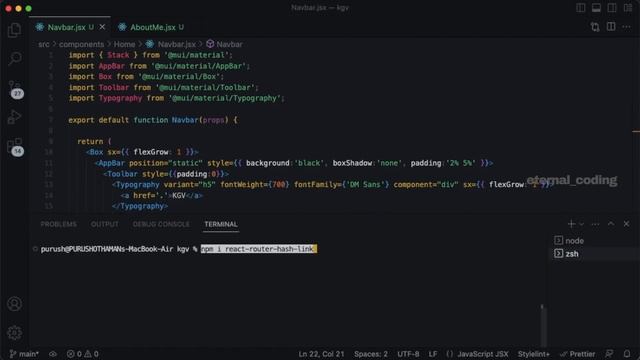Viewport: 640px width, 360px height.
Task: Select 'src' in the breadcrumb path
Action: [x=44, y=44]
